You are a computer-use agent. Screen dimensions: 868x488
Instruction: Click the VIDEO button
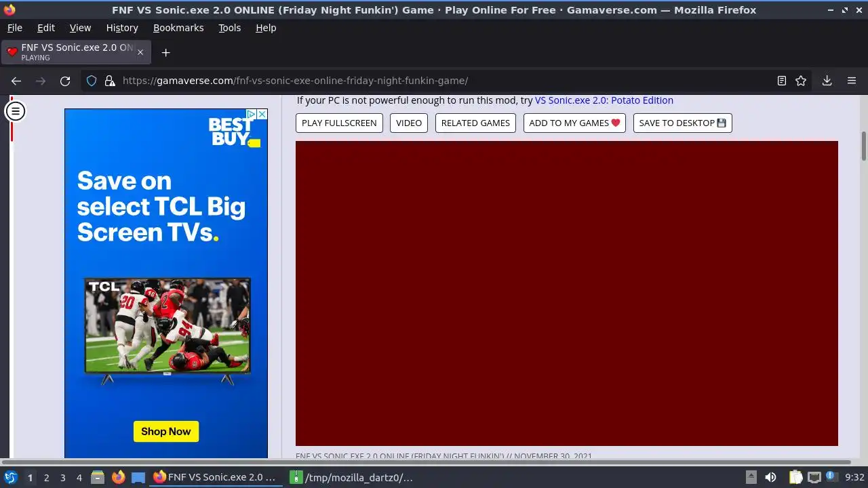click(409, 123)
